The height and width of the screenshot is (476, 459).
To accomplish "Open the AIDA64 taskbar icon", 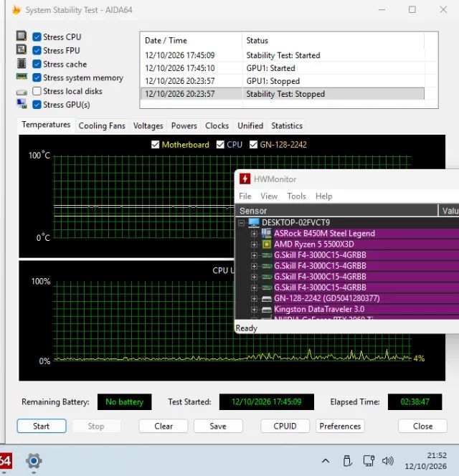I will click(x=6, y=461).
